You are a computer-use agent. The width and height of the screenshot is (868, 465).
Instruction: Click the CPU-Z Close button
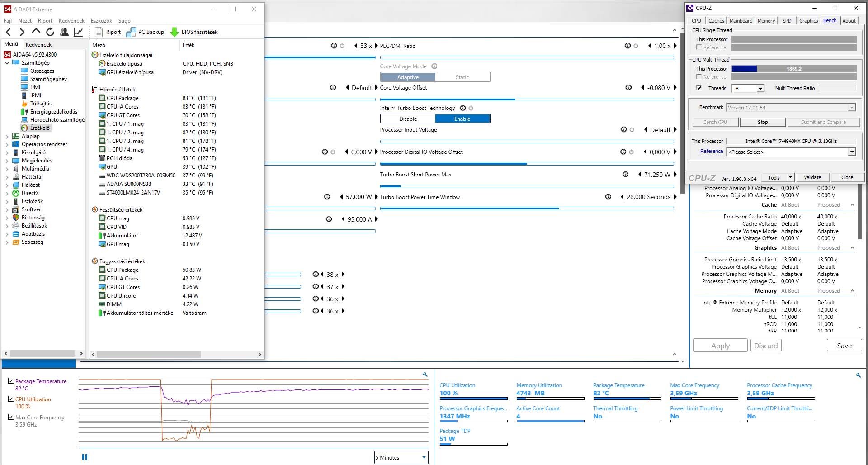[x=847, y=177]
